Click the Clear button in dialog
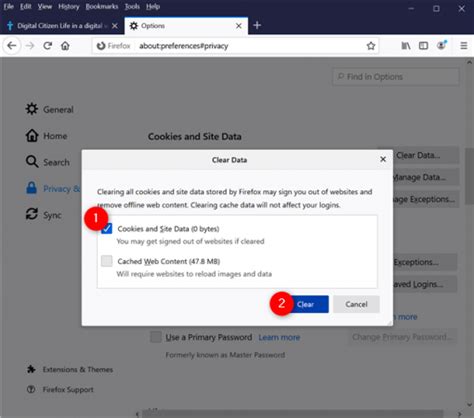474x418 pixels. point(308,304)
